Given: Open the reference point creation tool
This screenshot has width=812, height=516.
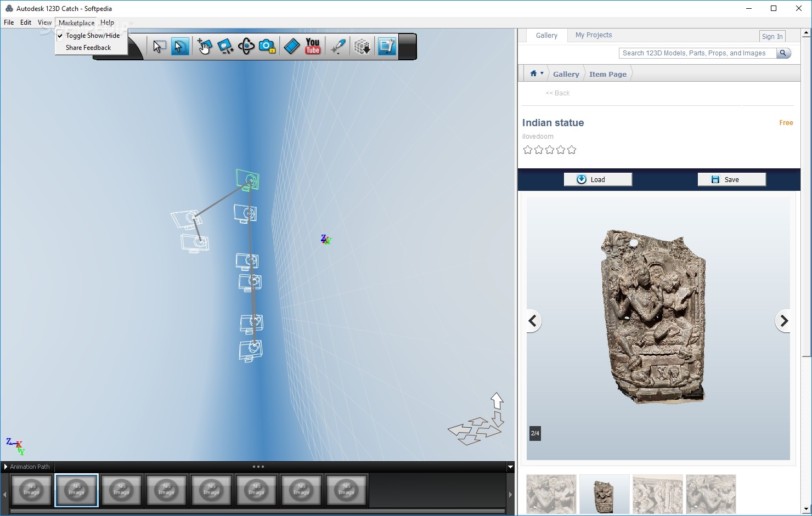Looking at the screenshot, I should point(338,47).
